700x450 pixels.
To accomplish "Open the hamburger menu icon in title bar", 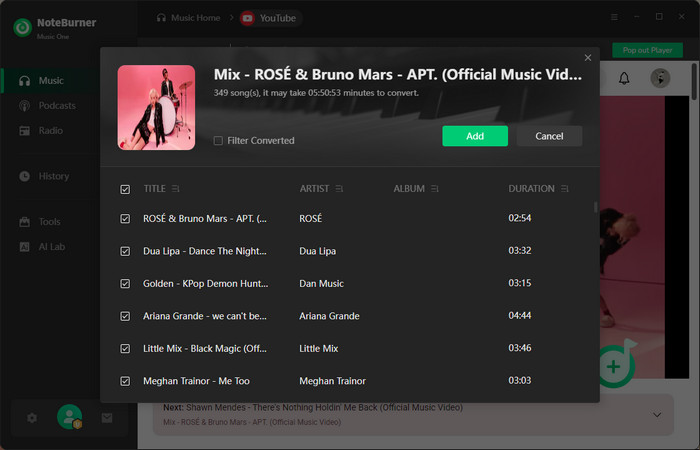I will click(614, 17).
